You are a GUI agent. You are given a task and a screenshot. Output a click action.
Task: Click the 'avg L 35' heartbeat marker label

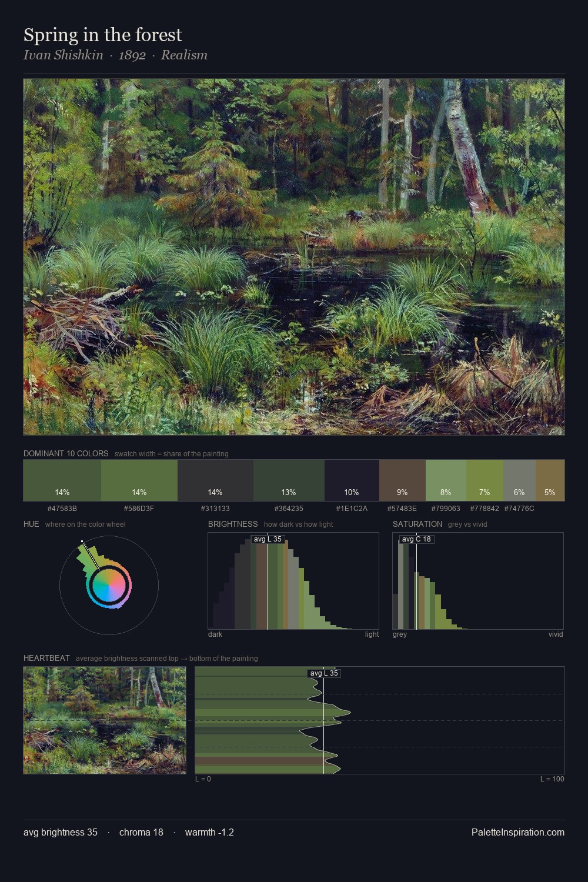(x=324, y=673)
